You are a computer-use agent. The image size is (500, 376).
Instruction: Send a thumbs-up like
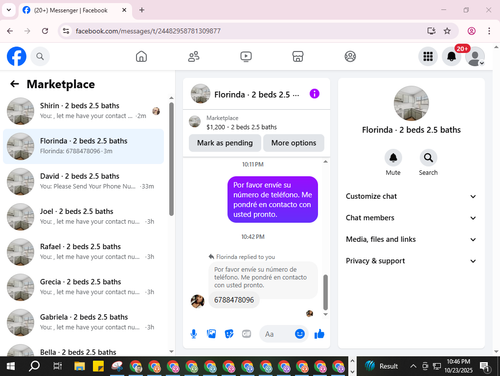pos(319,334)
